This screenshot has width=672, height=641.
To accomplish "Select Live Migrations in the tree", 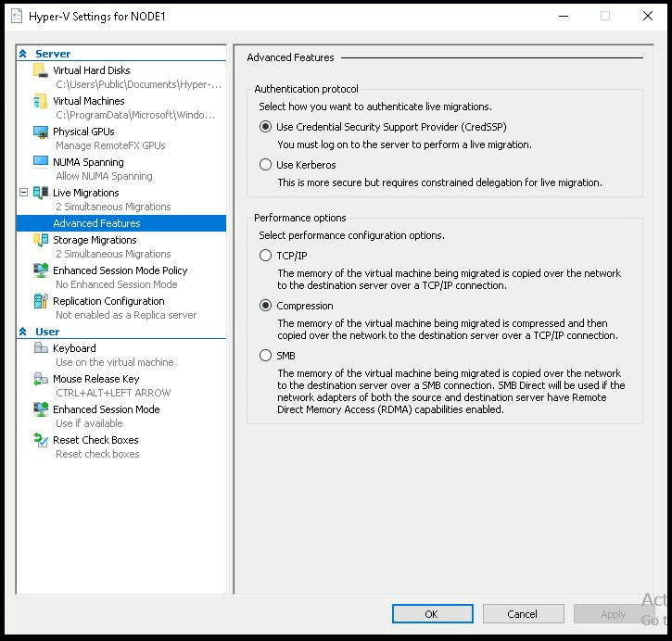I will pyautogui.click(x=85, y=193).
